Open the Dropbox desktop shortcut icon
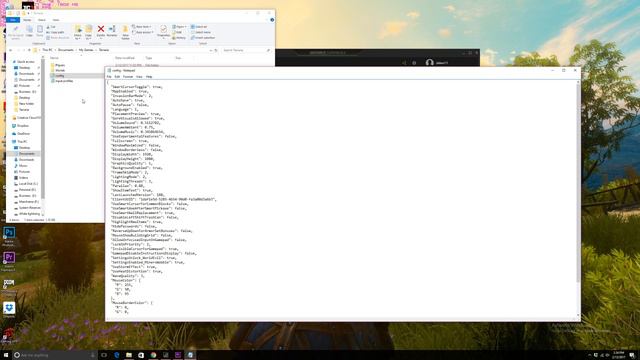 tap(9, 309)
